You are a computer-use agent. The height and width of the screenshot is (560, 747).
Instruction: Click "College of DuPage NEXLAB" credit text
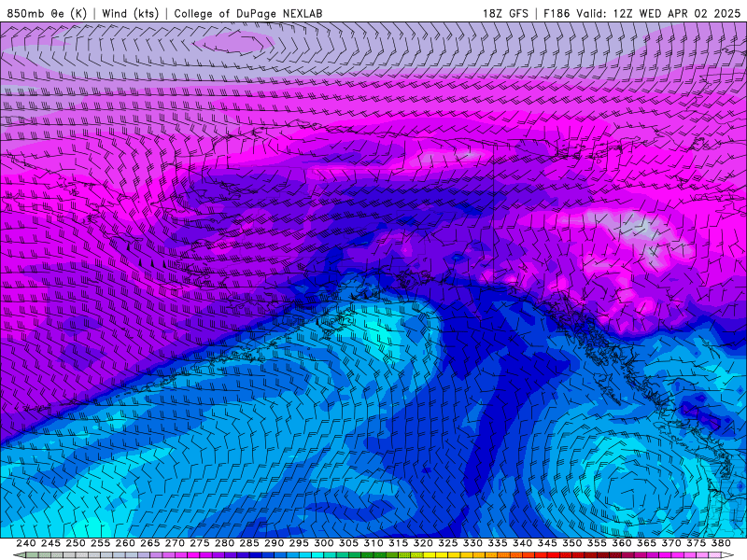pyautogui.click(x=248, y=13)
